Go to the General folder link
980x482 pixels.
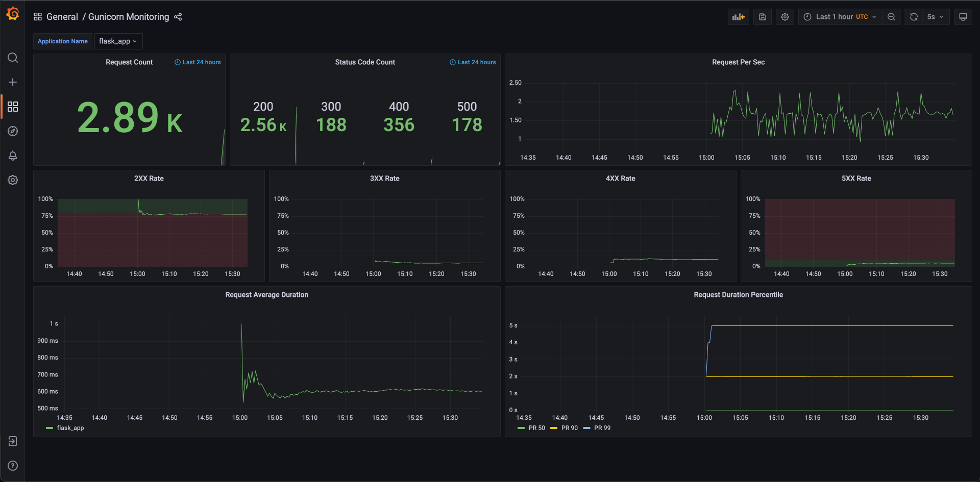62,17
